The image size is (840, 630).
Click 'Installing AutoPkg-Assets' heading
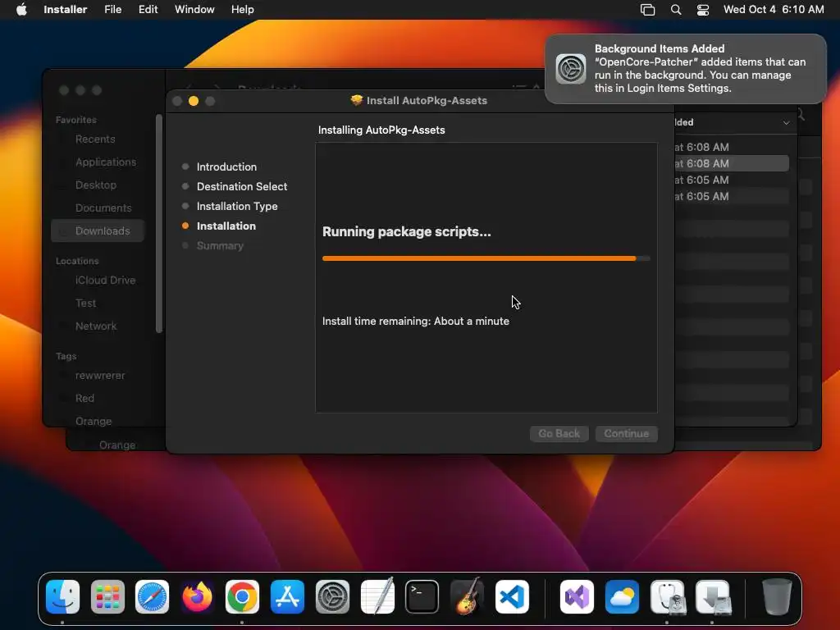click(381, 130)
